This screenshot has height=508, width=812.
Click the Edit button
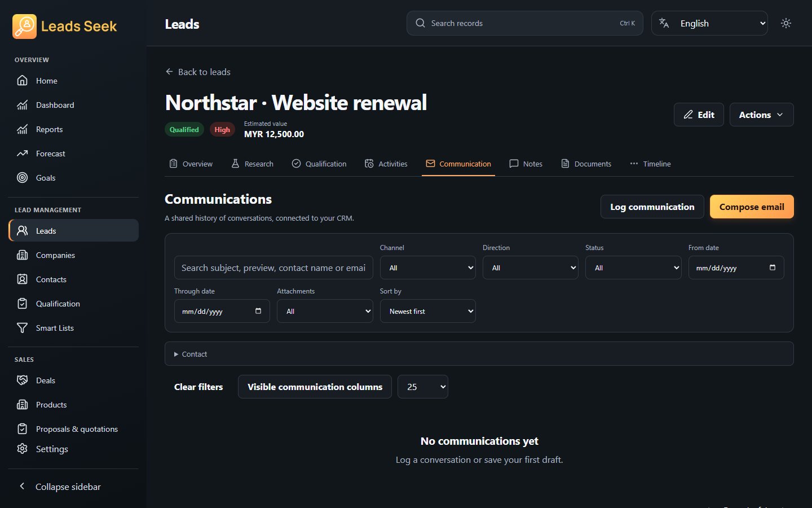[699, 115]
